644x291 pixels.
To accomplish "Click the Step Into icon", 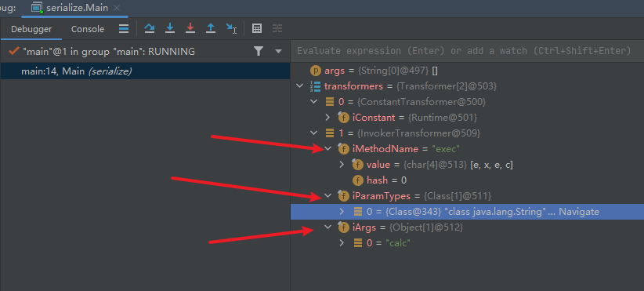I will pos(170,28).
